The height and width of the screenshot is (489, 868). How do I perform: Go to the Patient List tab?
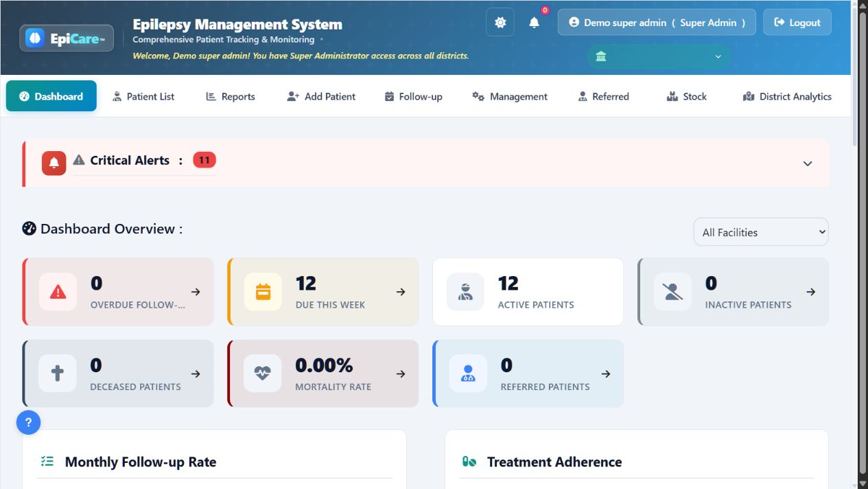[x=143, y=96]
